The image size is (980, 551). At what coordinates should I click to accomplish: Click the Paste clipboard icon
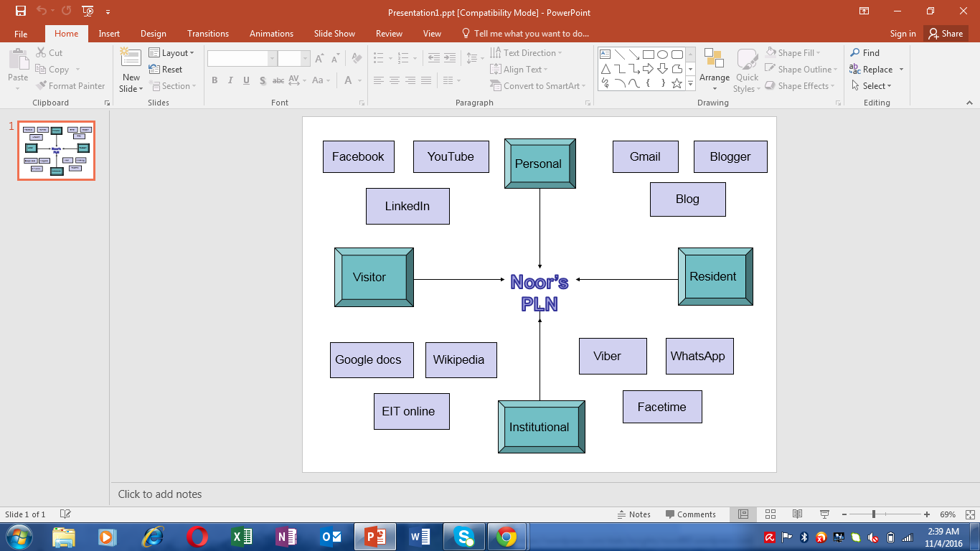pos(18,60)
